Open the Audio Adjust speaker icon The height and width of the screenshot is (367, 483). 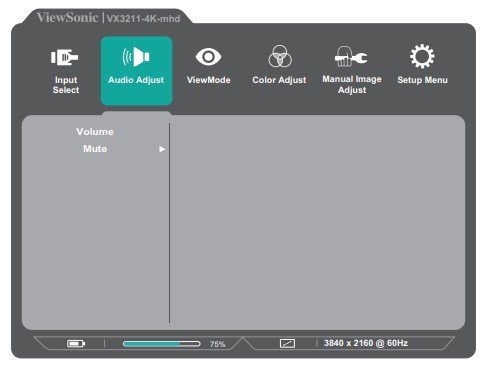[x=136, y=57]
